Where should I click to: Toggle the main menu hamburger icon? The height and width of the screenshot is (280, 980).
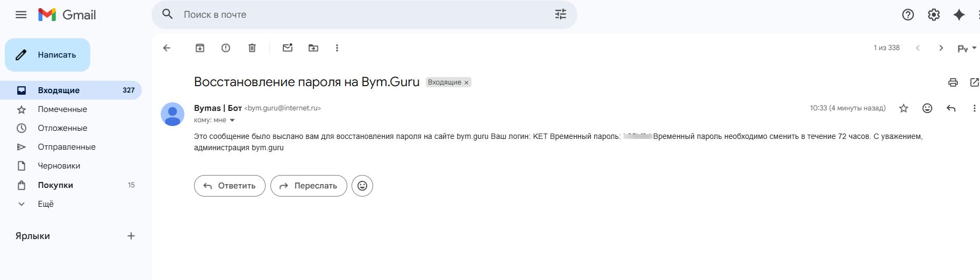(x=21, y=15)
